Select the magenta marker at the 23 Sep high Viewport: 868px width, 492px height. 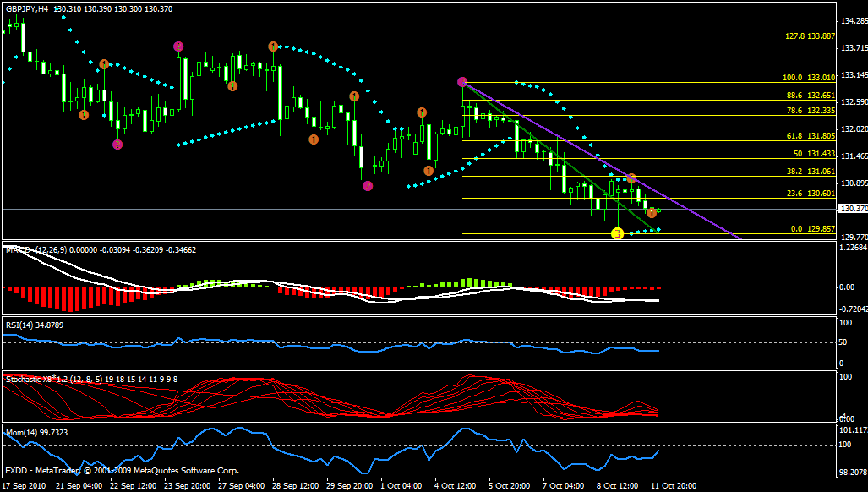click(178, 46)
